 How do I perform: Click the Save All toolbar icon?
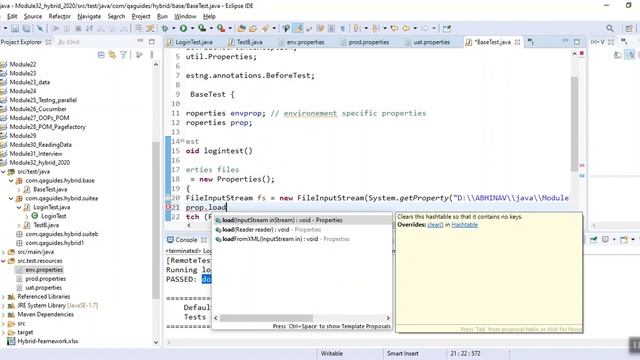click(26, 29)
